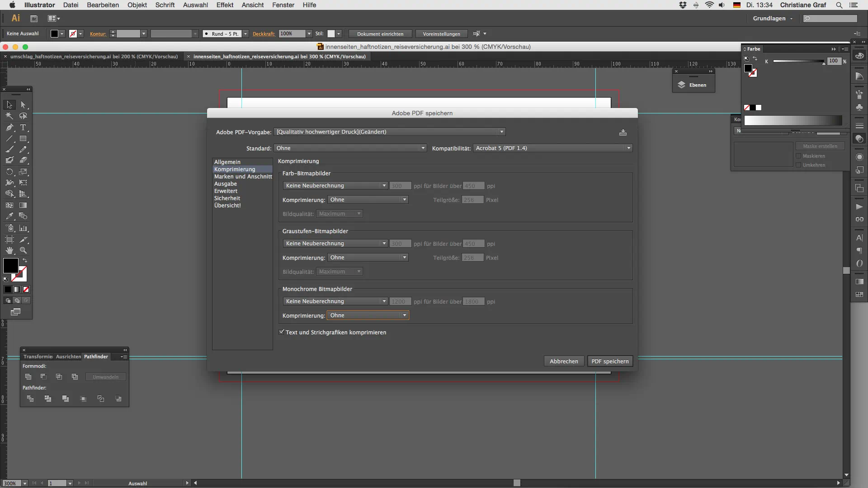The height and width of the screenshot is (488, 868).
Task: Select the Zoom tool in toolbox
Action: point(23,250)
